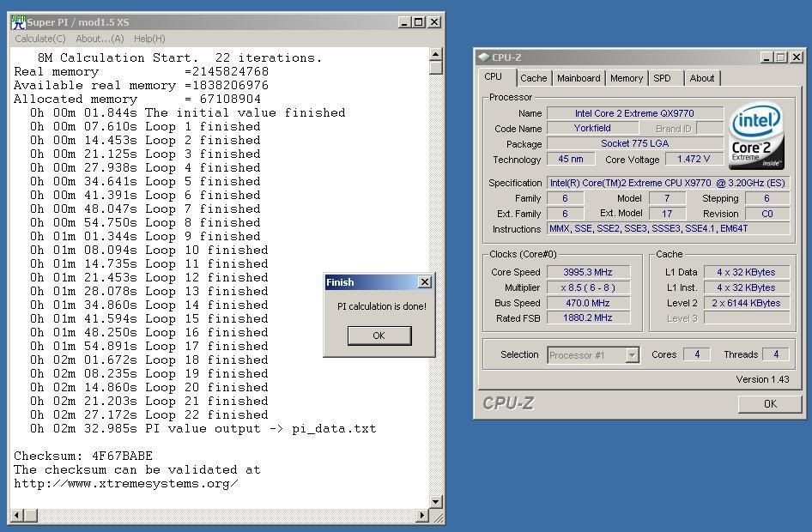Click 'The initial value finished' line
Image resolution: width=812 pixels, height=532 pixels.
pos(187,112)
